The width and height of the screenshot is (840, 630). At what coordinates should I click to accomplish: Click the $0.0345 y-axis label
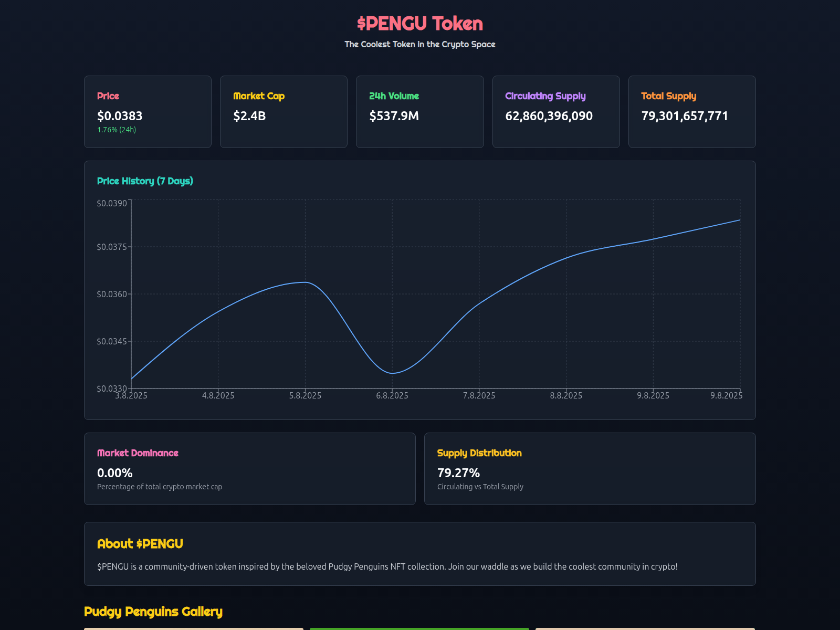click(112, 341)
